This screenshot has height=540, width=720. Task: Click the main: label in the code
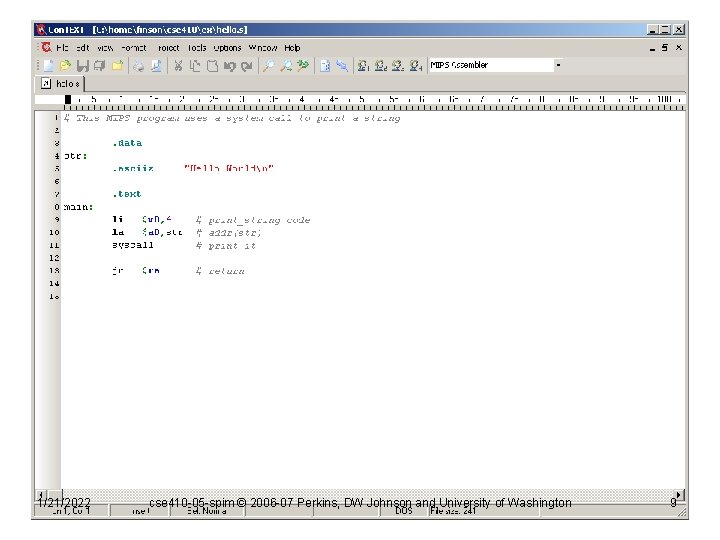coord(78,207)
